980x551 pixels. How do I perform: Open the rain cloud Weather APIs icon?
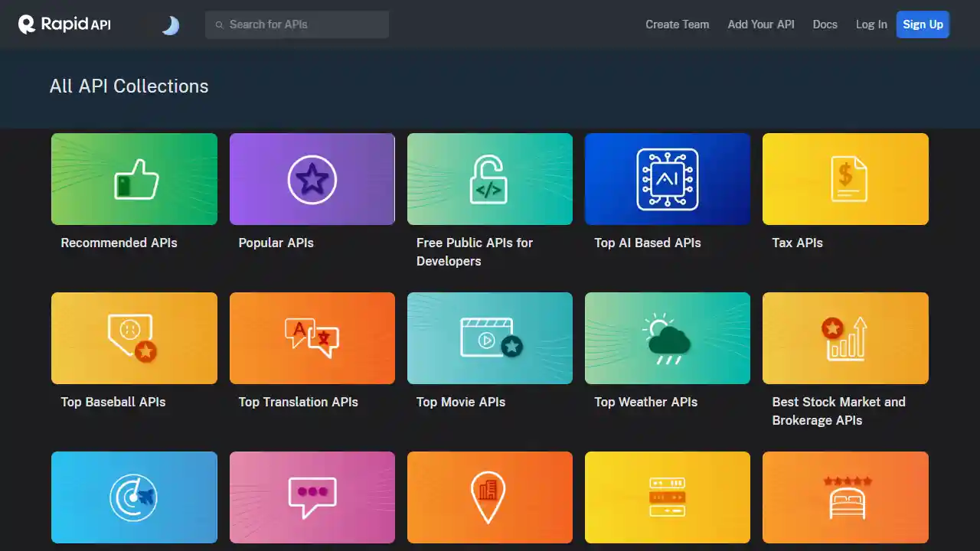667,337
